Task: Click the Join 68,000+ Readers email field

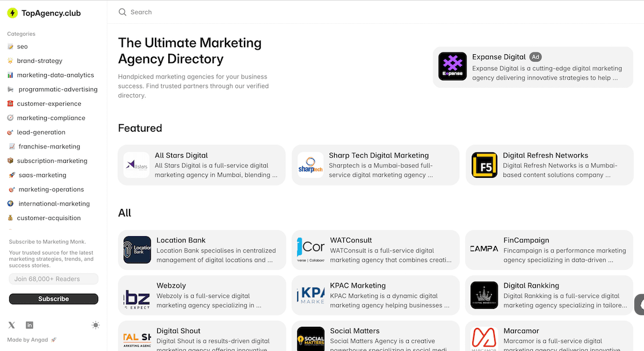Action: [53, 279]
